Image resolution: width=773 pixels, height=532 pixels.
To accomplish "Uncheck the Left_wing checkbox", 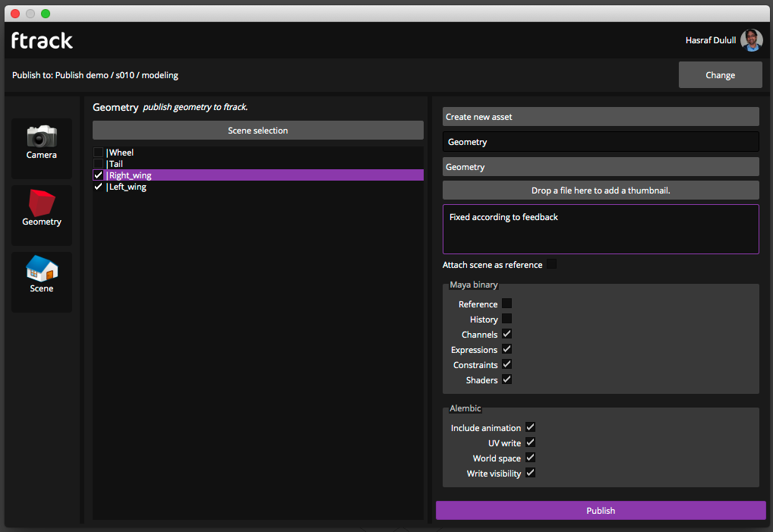I will (x=98, y=187).
